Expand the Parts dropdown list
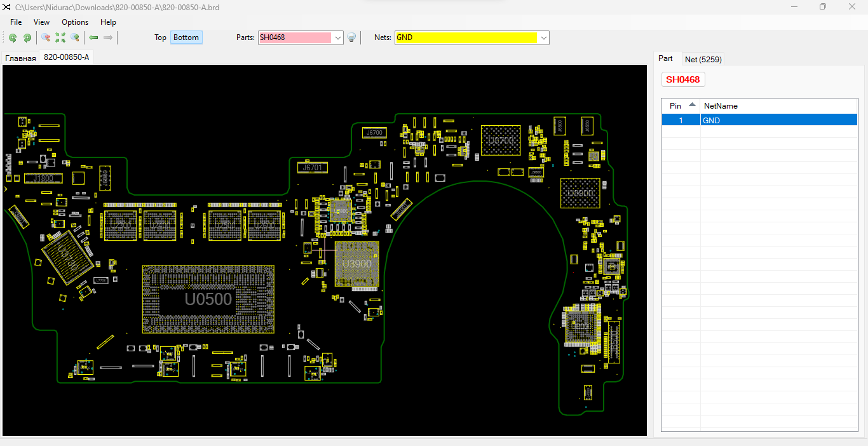 pos(338,38)
